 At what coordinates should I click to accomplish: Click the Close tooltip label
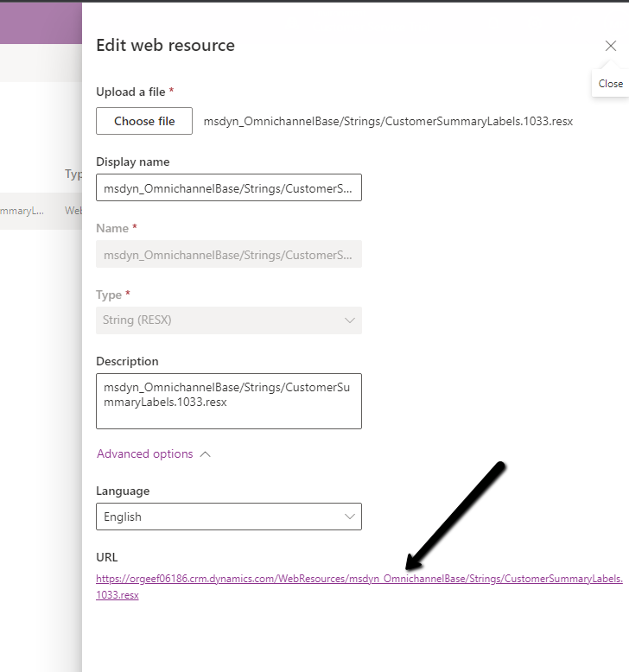tap(611, 84)
